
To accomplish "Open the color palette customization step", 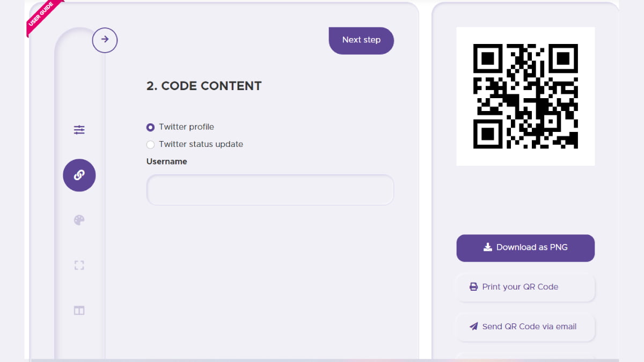I will click(79, 220).
